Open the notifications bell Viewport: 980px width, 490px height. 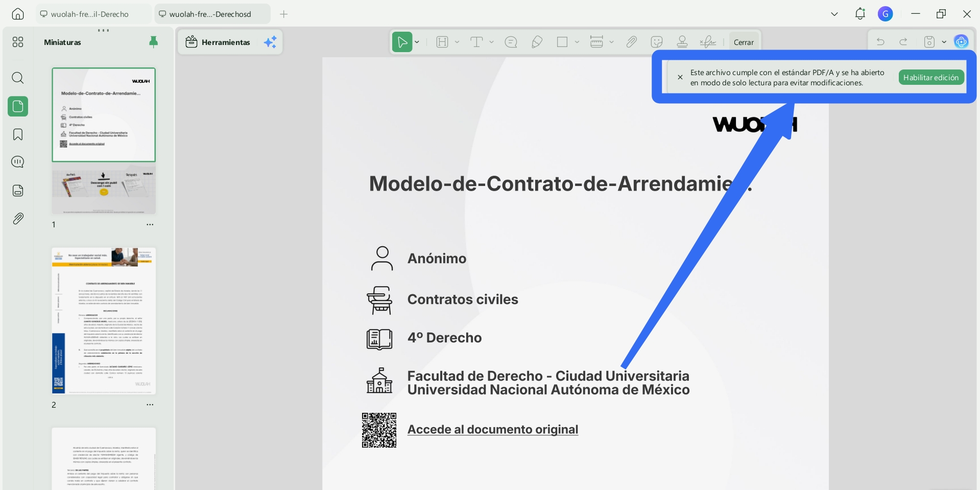coord(860,14)
